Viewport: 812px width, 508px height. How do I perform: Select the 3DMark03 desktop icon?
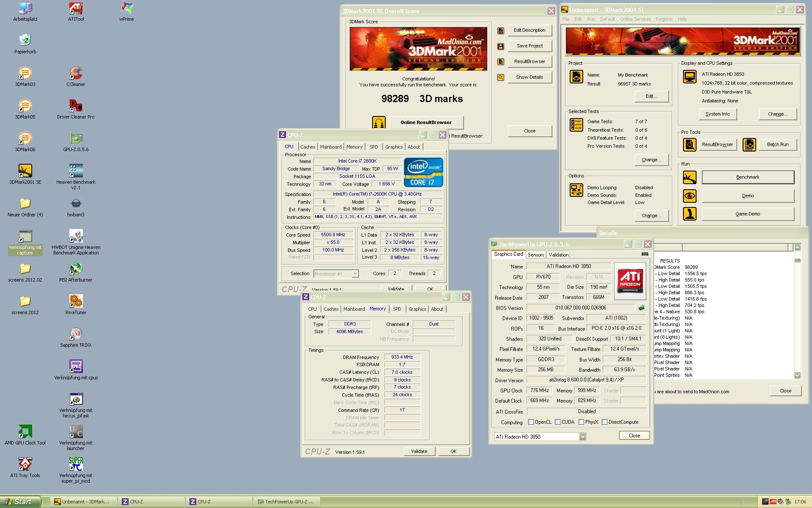pos(25,77)
